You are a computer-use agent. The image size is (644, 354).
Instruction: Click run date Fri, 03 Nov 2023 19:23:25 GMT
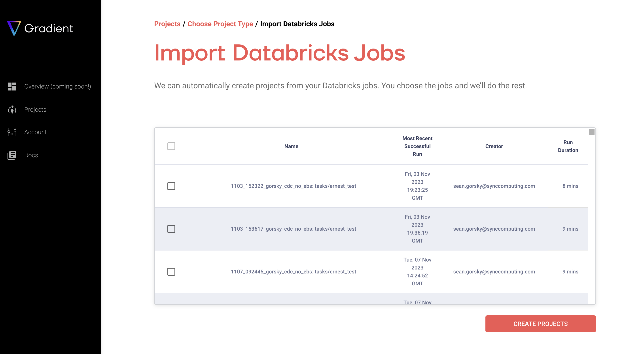point(417,186)
